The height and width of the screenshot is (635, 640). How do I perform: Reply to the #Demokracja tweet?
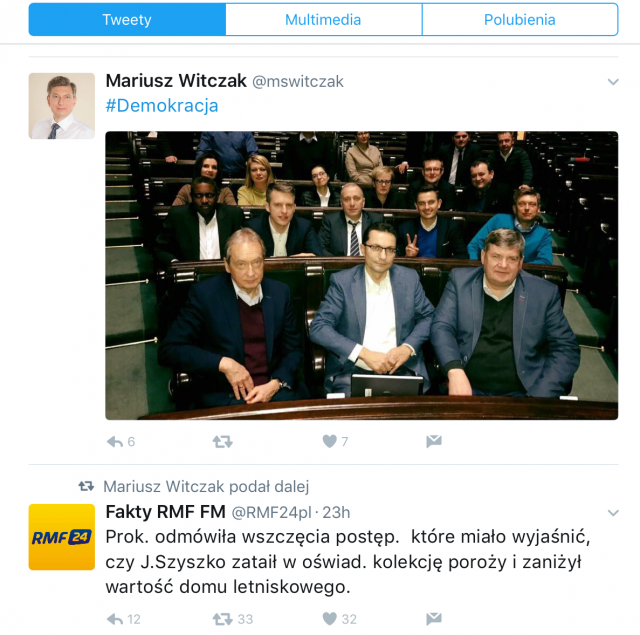[115, 442]
